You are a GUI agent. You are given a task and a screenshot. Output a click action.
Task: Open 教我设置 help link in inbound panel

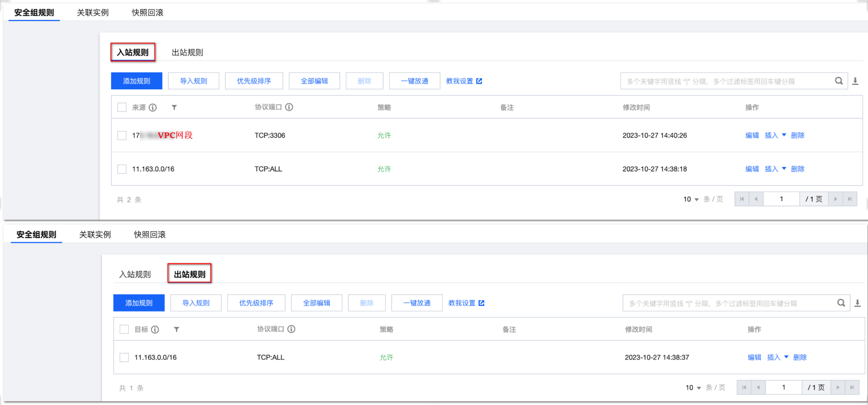click(x=464, y=81)
